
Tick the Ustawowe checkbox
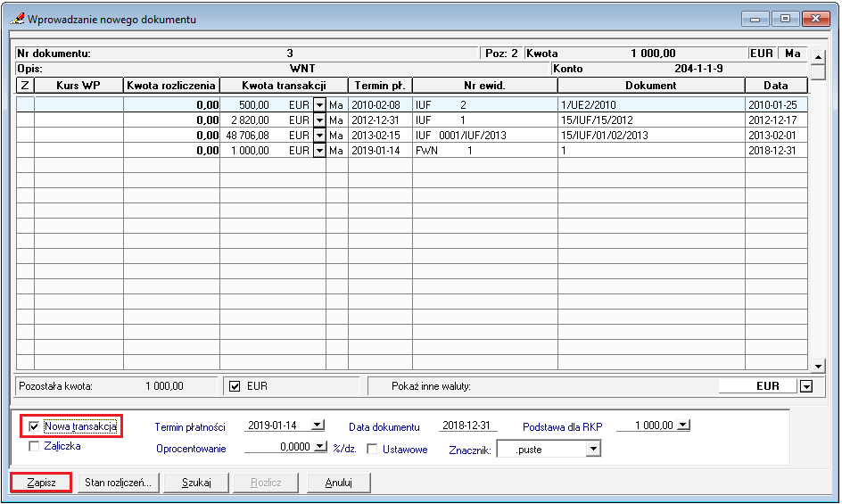pos(372,450)
